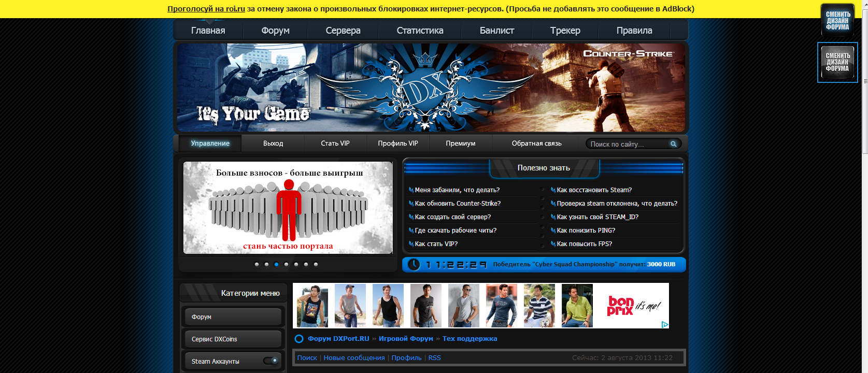Viewport: 868px width, 373px height.
Task: Open the Банлист menu item
Action: point(497,31)
